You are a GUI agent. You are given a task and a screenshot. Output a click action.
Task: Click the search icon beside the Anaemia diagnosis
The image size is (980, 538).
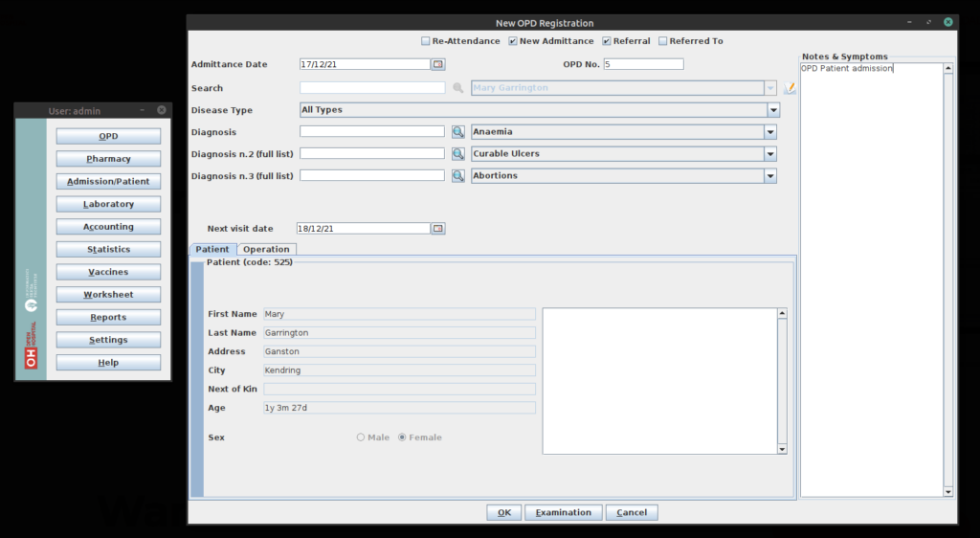click(x=458, y=132)
